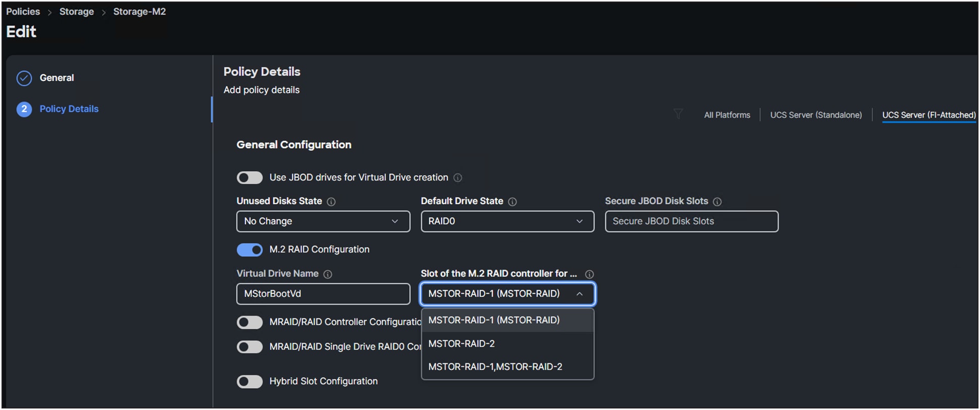The width and height of the screenshot is (980, 410).
Task: Toggle MRAID/RAID Controller Configuration on
Action: click(250, 322)
